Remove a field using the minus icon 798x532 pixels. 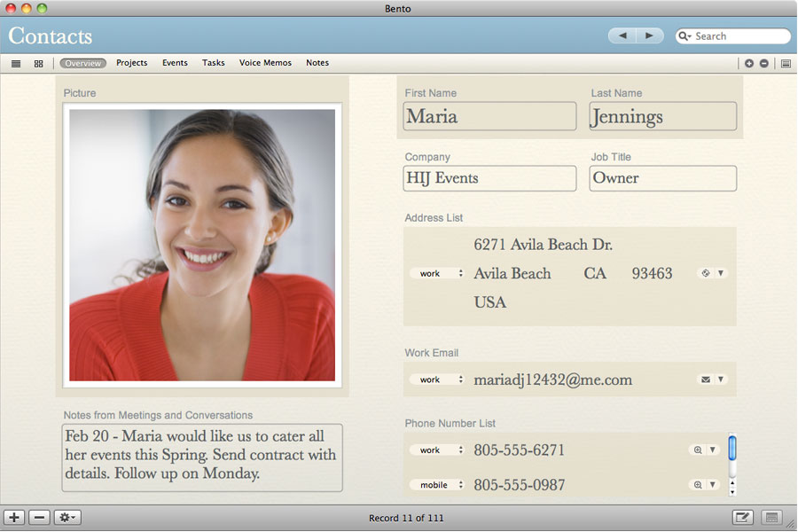[763, 63]
